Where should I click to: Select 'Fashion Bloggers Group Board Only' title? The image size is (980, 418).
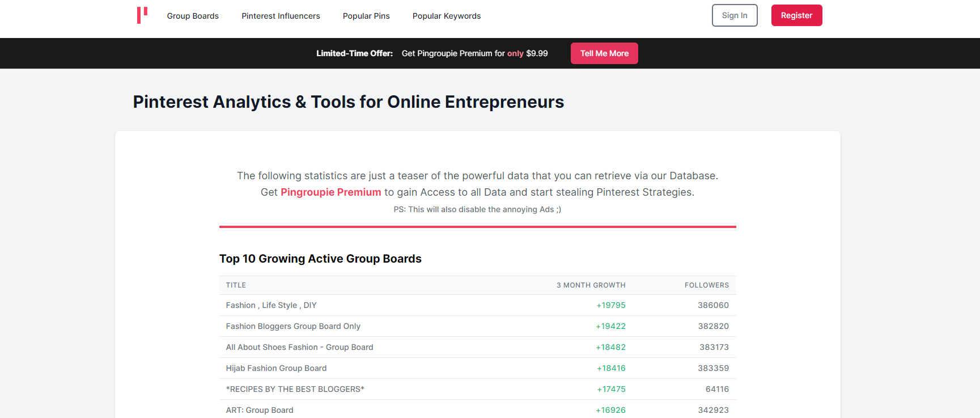(x=293, y=326)
